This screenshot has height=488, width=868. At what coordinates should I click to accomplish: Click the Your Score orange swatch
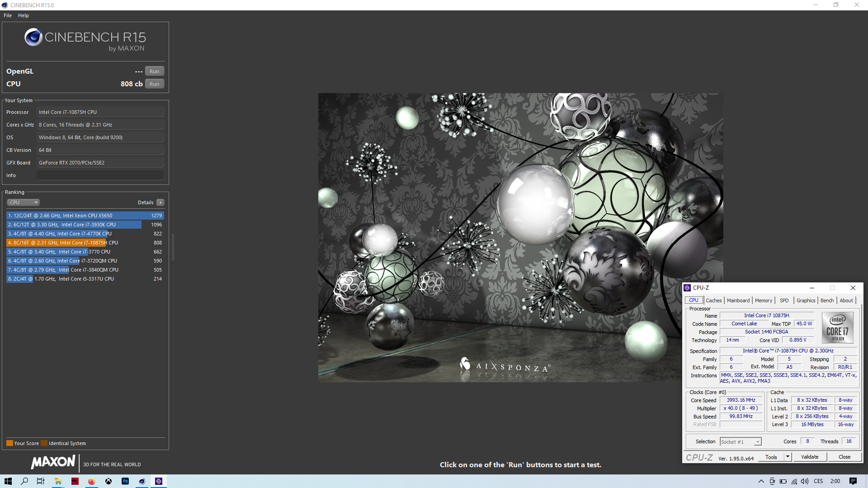(x=9, y=443)
